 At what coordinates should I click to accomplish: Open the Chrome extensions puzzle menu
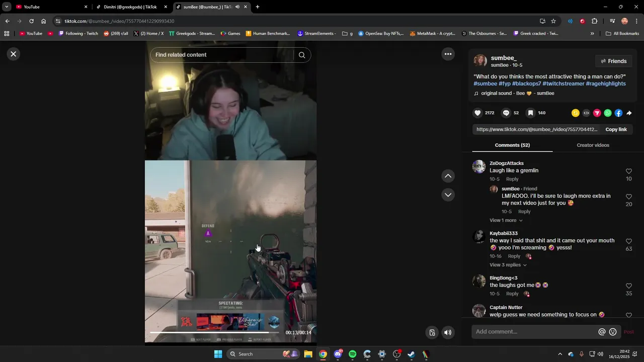coord(595,21)
